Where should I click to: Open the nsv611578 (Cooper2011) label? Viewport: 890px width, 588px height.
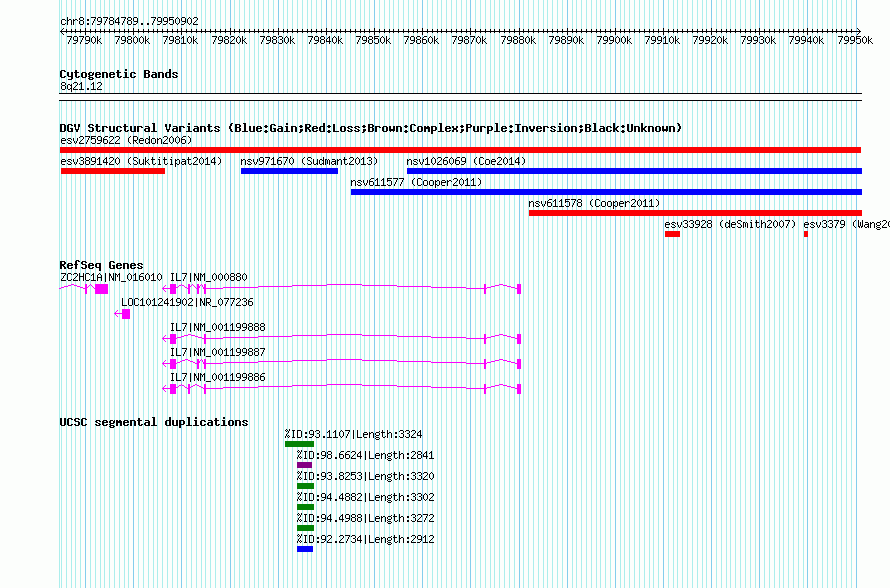(594, 203)
